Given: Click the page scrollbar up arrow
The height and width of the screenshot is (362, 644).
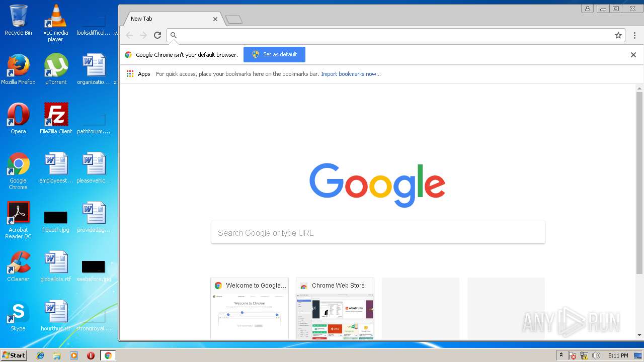Looking at the screenshot, I should click(x=639, y=88).
